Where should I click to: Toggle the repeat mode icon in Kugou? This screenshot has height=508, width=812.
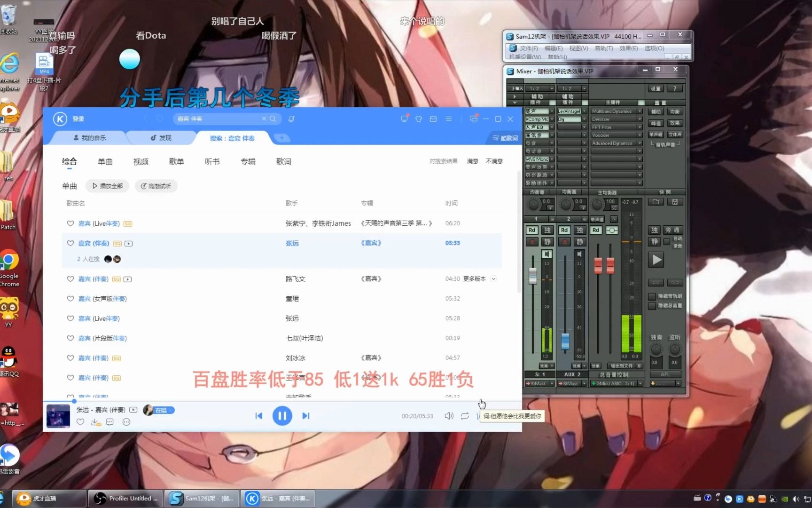465,416
